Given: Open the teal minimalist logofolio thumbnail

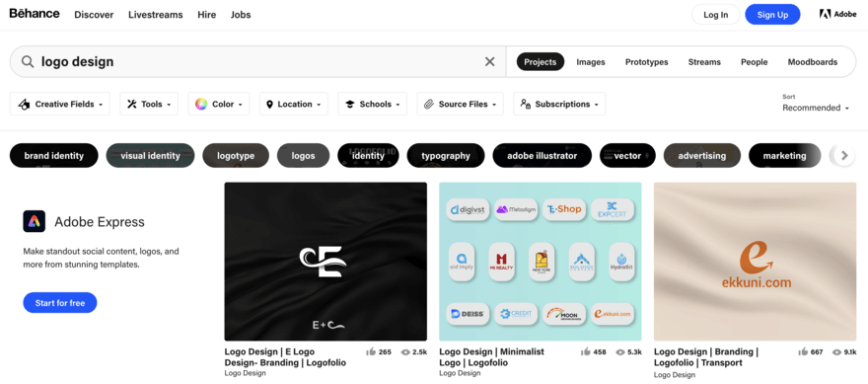Looking at the screenshot, I should point(541,262).
